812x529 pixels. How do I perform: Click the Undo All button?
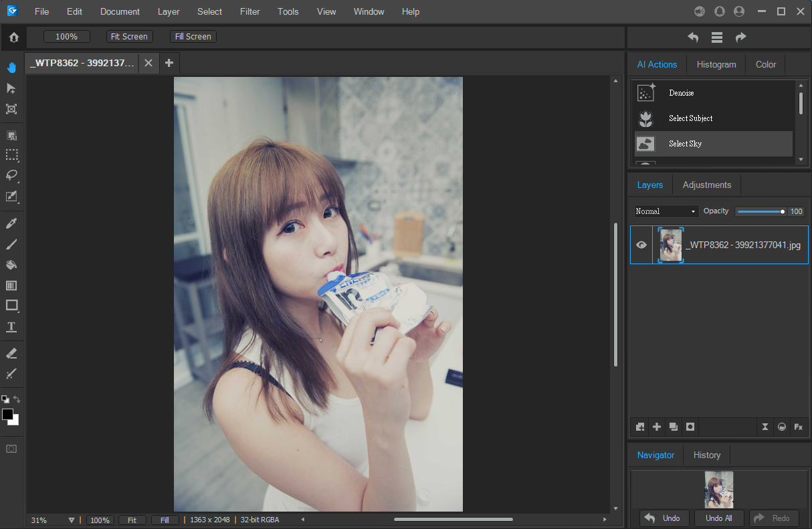pos(718,518)
